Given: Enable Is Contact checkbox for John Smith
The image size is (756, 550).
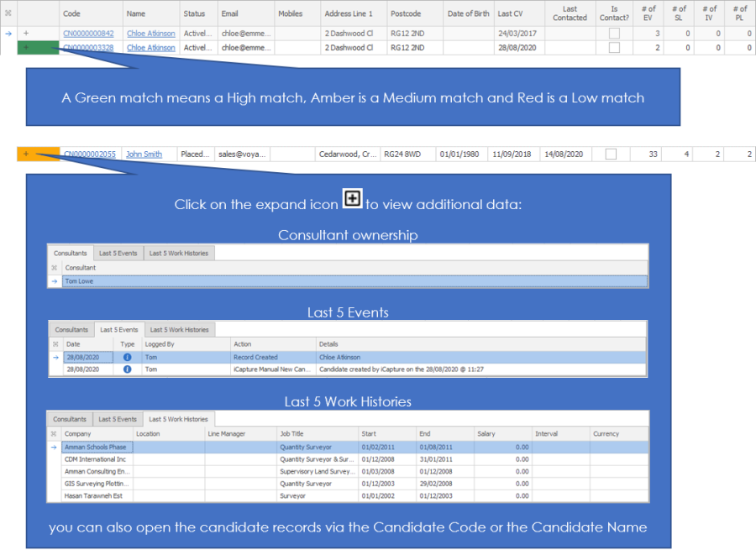Looking at the screenshot, I should coord(611,155).
